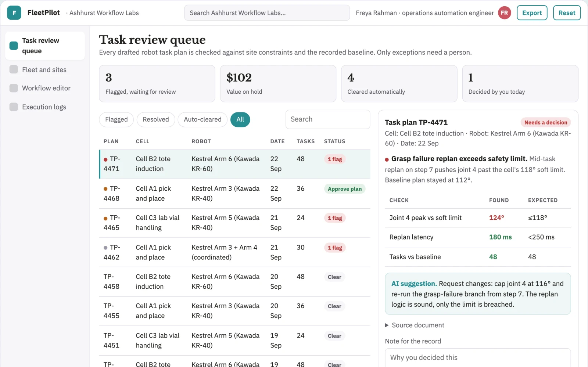The image size is (588, 367).
Task: Click the Flagged, waiting for review card
Action: (x=157, y=84)
